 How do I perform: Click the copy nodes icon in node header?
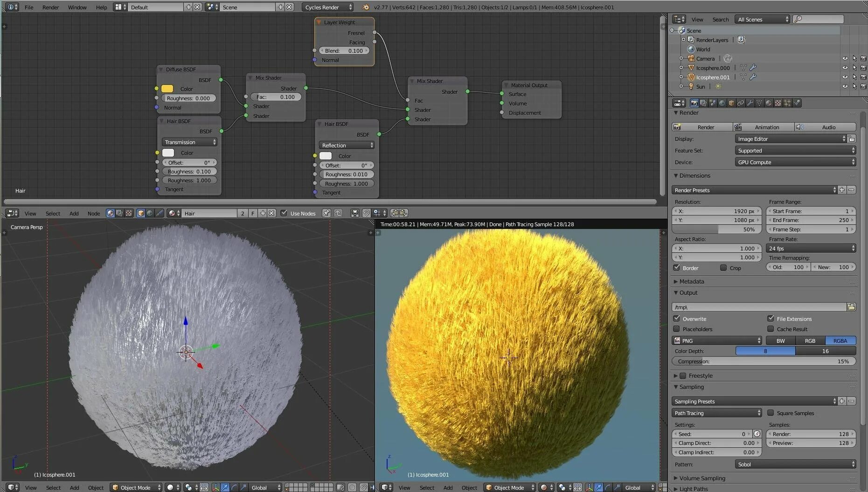[x=394, y=213]
